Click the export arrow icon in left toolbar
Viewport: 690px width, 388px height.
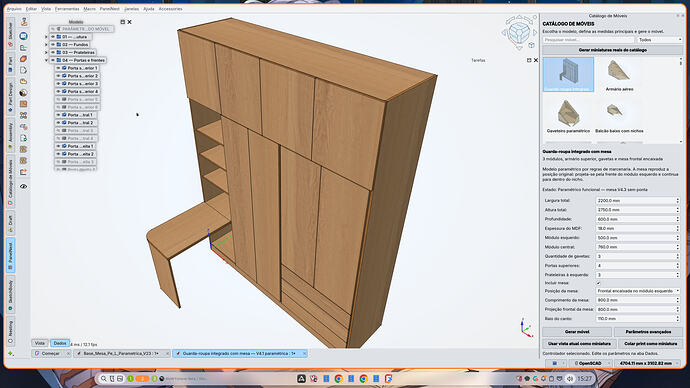(23, 172)
